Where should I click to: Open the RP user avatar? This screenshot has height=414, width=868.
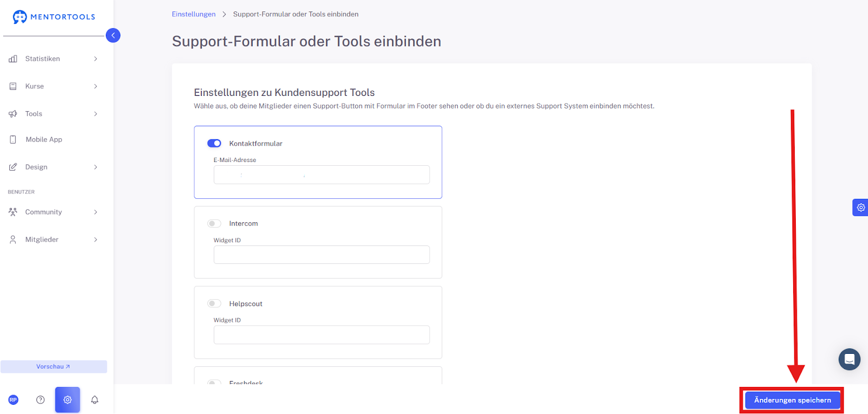pyautogui.click(x=14, y=400)
